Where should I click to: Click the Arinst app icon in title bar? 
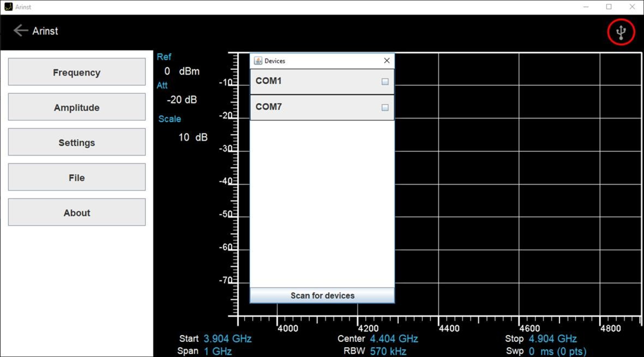point(8,7)
